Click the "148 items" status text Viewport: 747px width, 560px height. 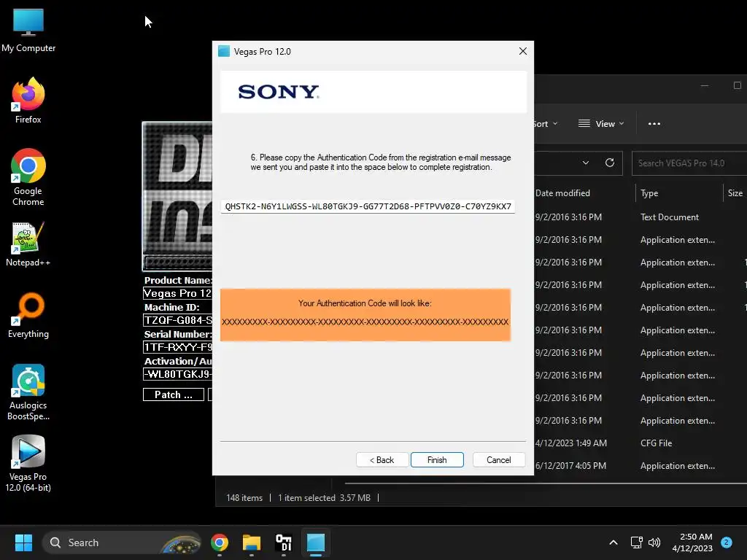click(244, 497)
